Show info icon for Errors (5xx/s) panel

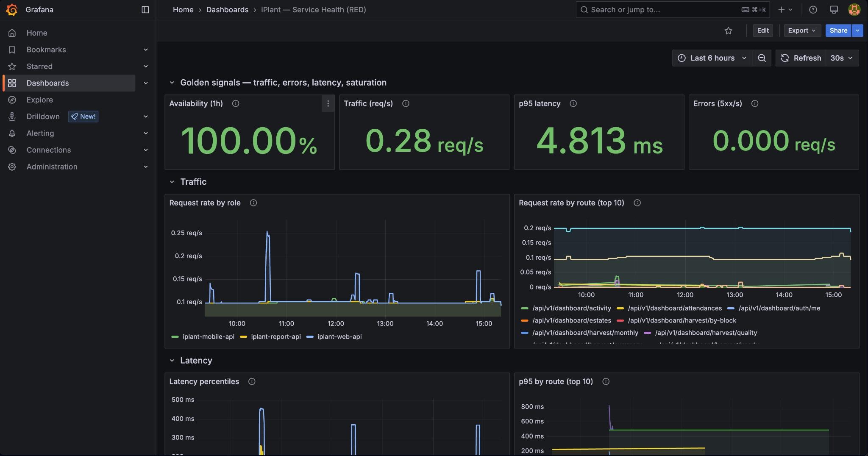pyautogui.click(x=755, y=103)
